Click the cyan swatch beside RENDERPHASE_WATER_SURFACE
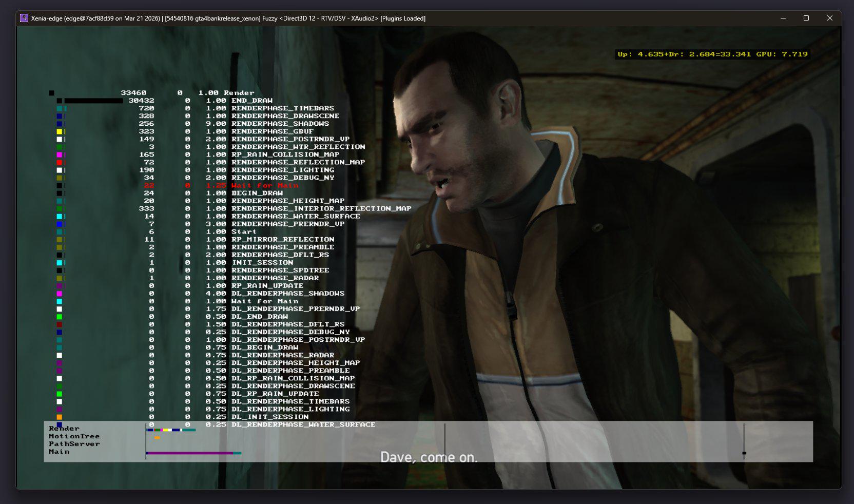This screenshot has height=504, width=854. click(x=60, y=217)
